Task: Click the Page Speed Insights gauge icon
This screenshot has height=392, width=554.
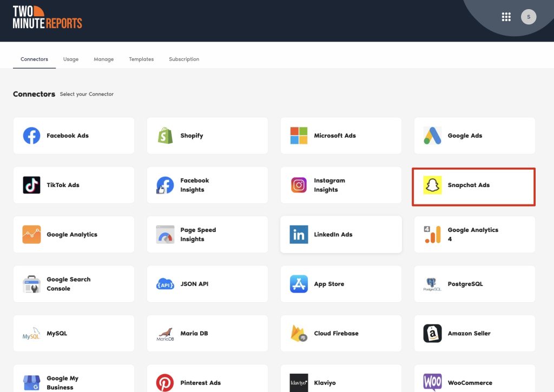Action: pyautogui.click(x=165, y=235)
